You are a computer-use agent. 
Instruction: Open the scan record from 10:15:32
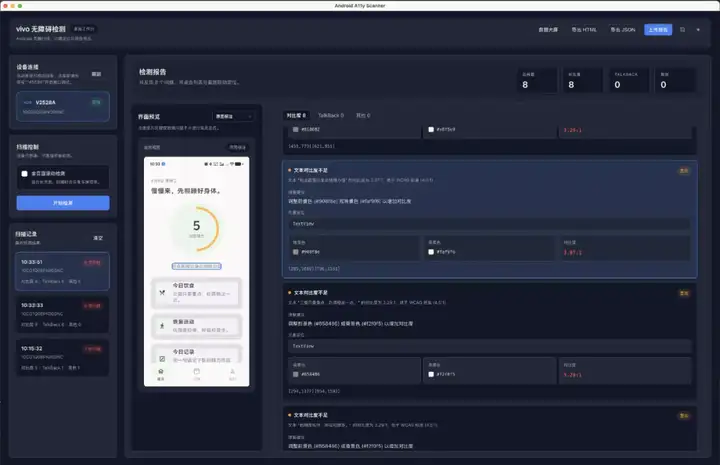click(x=63, y=358)
